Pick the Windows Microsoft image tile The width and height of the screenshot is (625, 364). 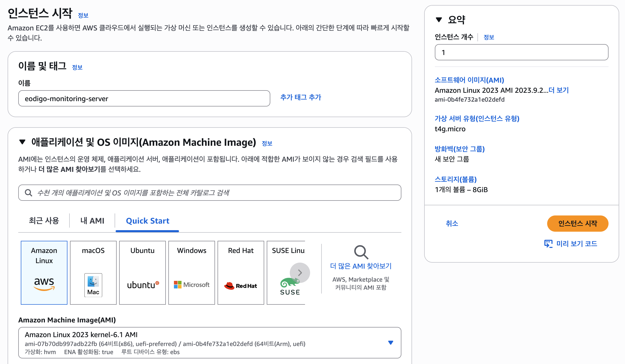[191, 272]
